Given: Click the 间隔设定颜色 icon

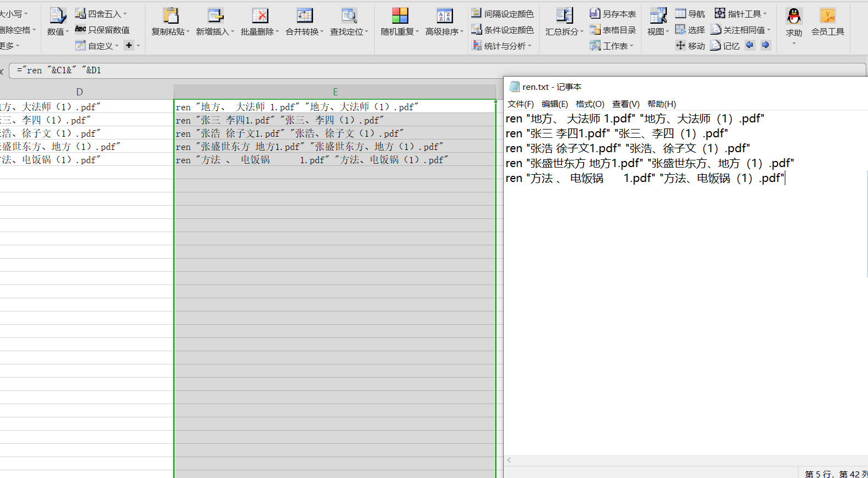Looking at the screenshot, I should pos(477,13).
